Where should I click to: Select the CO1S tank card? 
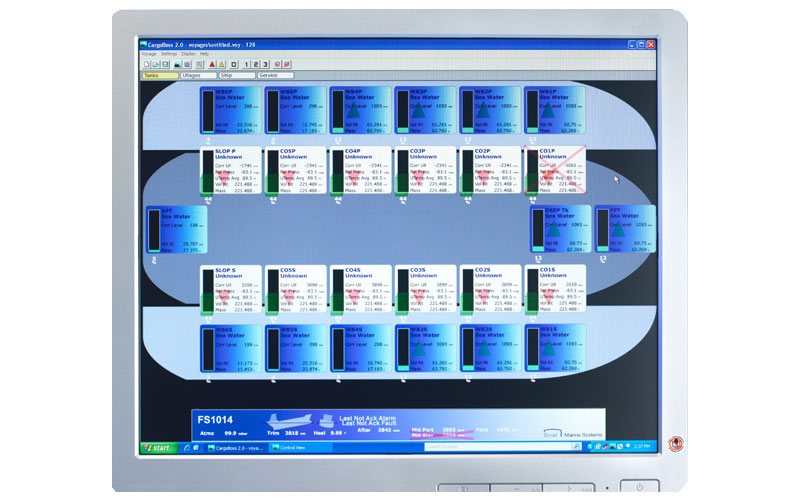555,289
